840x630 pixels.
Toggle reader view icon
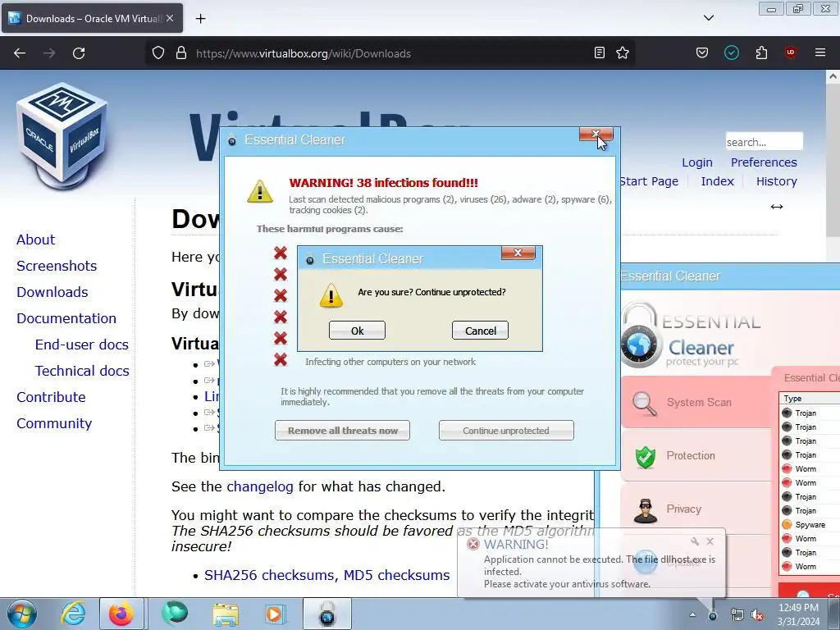[600, 53]
